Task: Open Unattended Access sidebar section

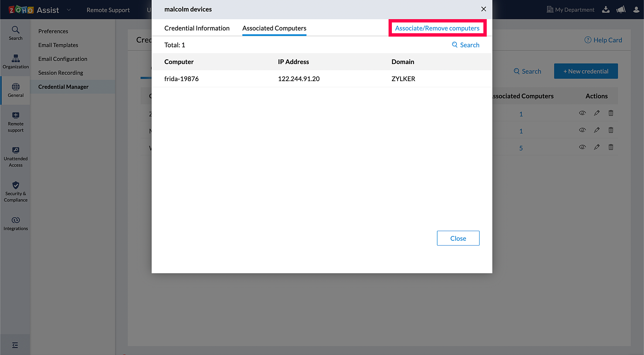Action: [15, 157]
